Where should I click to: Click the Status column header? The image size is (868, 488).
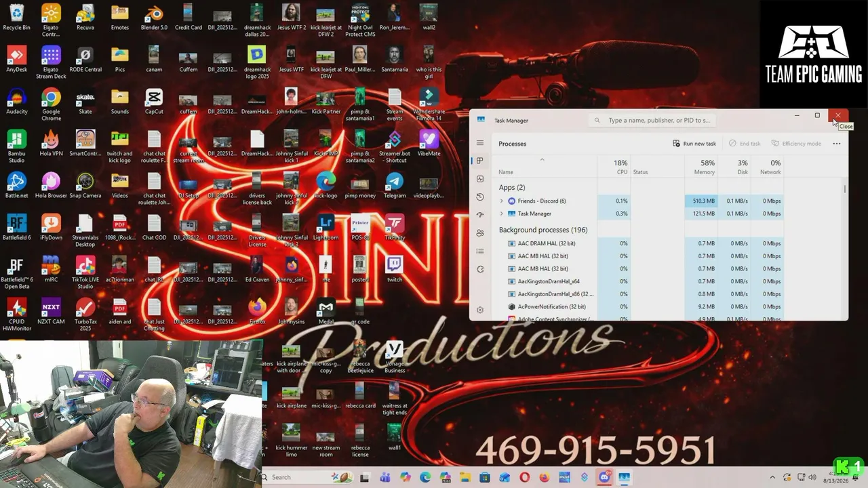pos(641,172)
